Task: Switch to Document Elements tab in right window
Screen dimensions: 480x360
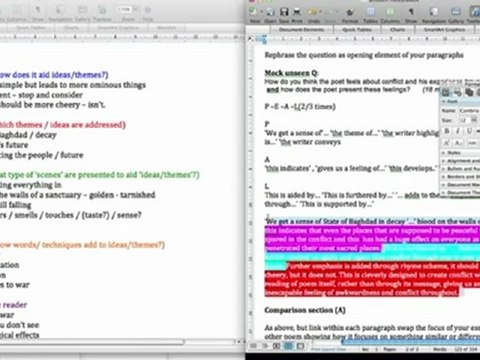Action: pyautogui.click(x=301, y=30)
